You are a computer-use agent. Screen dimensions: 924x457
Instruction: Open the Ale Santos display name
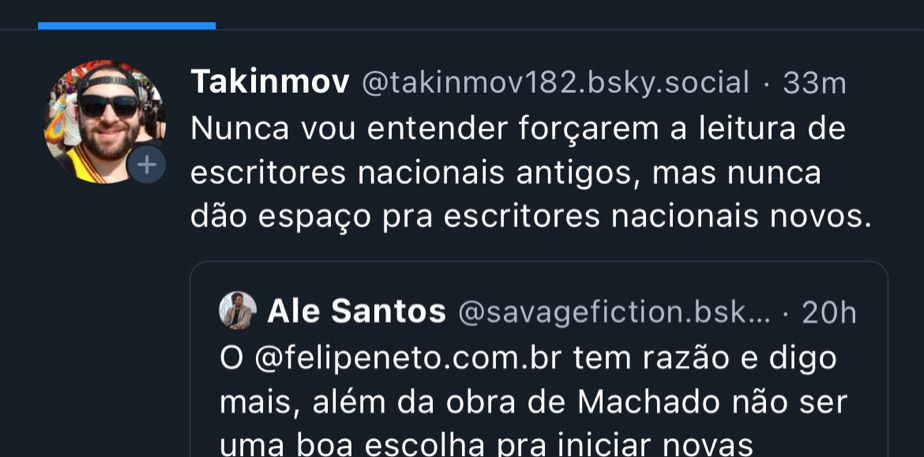tap(357, 312)
